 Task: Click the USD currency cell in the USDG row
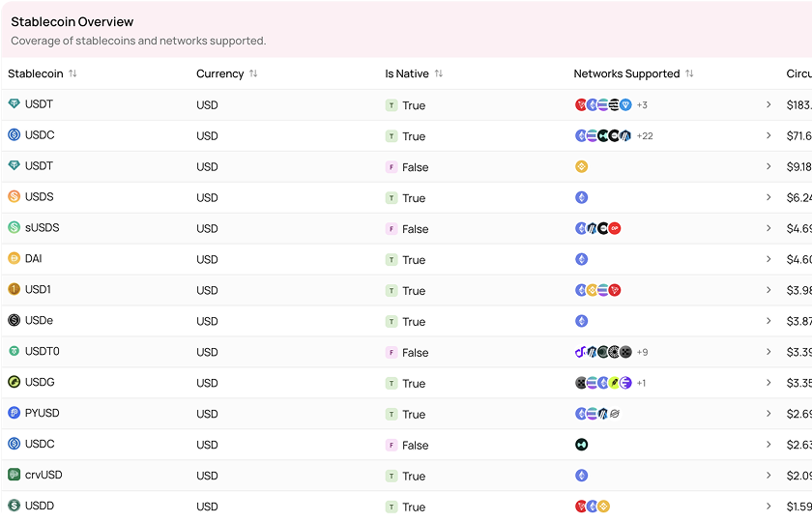click(207, 383)
